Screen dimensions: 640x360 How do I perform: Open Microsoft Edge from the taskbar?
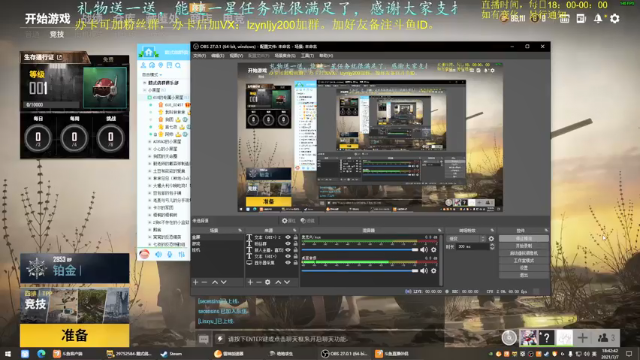41,354
